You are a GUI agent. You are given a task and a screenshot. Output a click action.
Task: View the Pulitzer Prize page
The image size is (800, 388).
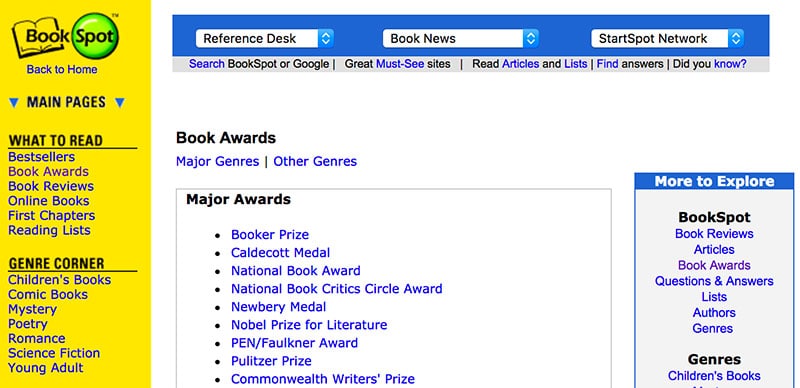coord(271,361)
